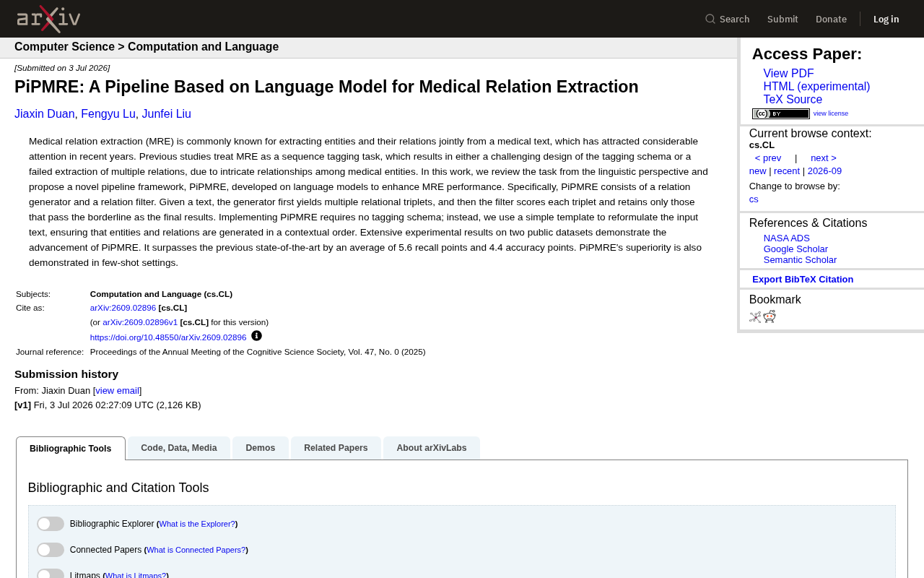924x578 pixels.
Task: Open author Jiaxin Duan's page
Action: click(x=45, y=114)
